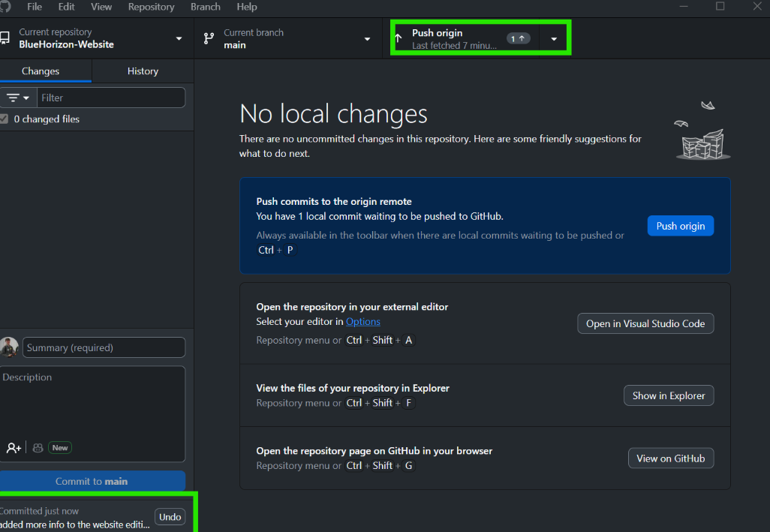Maximize the GitHub Desktop window

720,7
